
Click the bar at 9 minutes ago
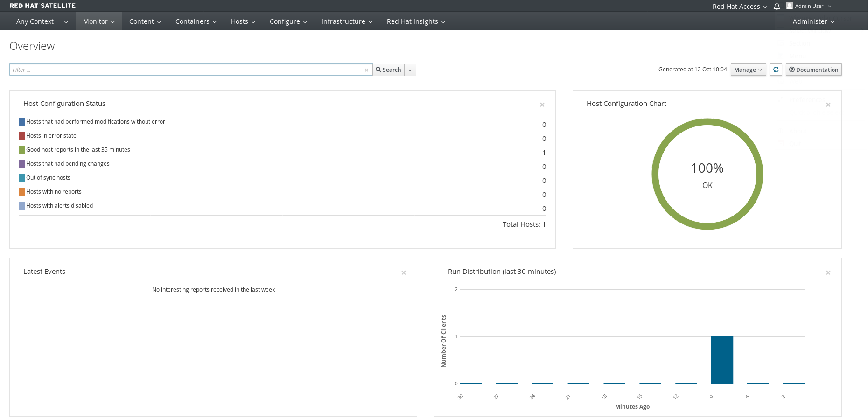tap(722, 360)
